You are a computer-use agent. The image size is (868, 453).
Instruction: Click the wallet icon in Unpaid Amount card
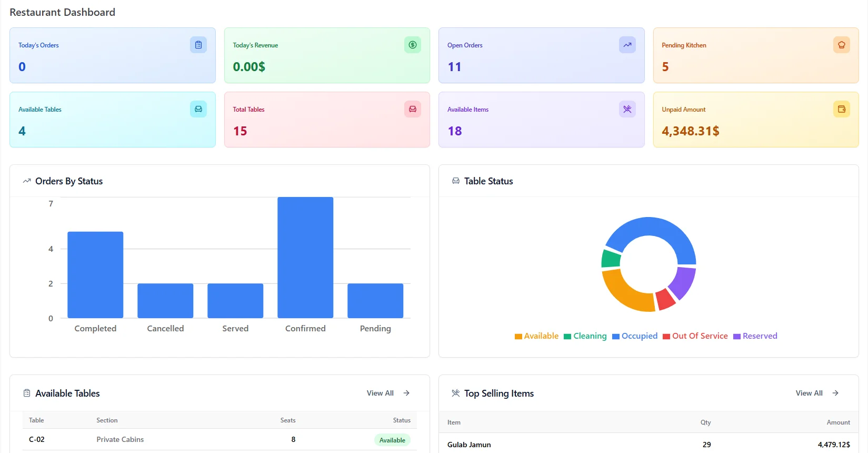pyautogui.click(x=842, y=109)
